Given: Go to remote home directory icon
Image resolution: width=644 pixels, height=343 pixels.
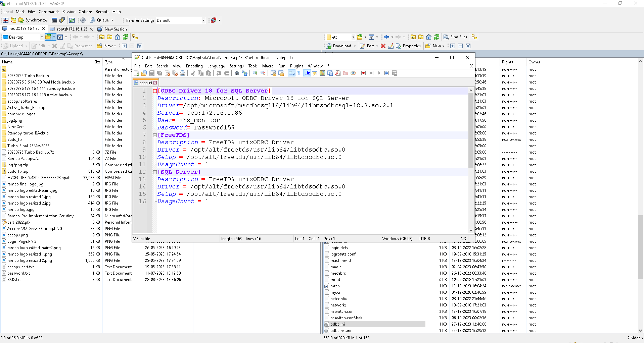Looking at the screenshot, I should [429, 37].
